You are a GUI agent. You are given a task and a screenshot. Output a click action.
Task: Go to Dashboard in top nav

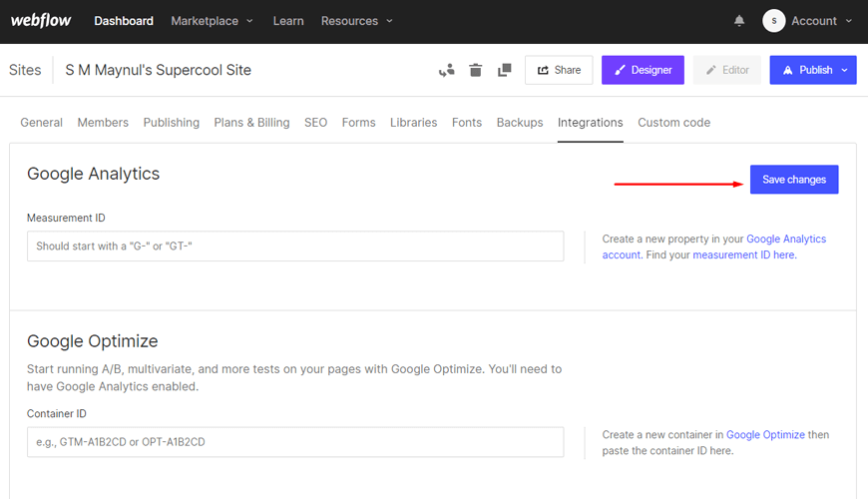click(x=124, y=21)
